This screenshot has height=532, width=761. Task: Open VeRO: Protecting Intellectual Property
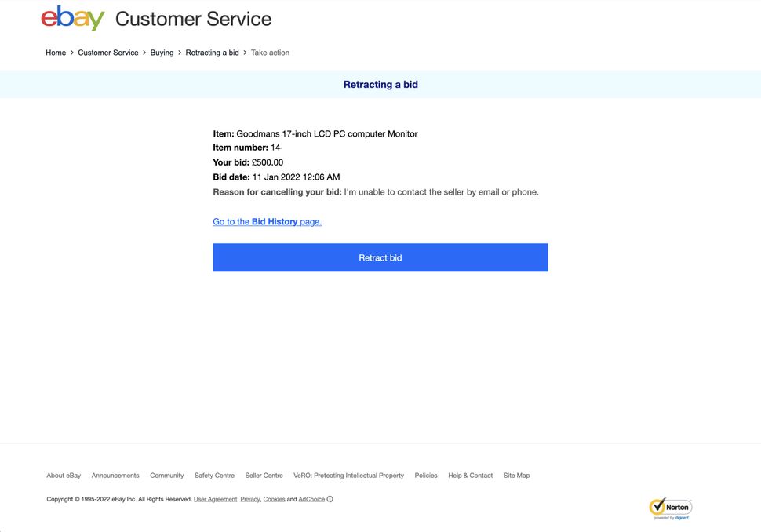[349, 475]
